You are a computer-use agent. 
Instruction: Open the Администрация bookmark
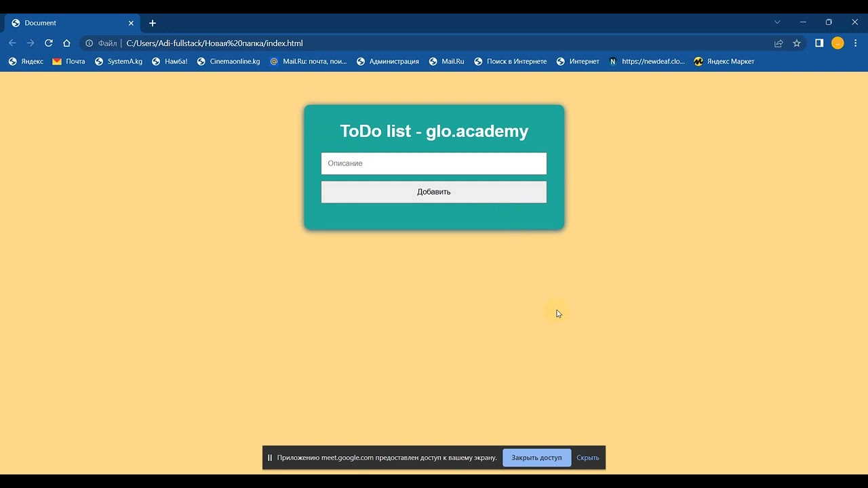click(x=388, y=61)
